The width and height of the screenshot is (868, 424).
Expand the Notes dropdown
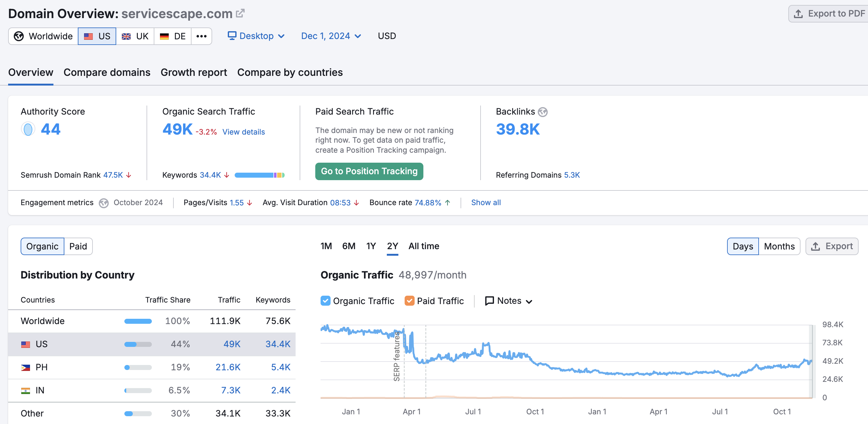[508, 300]
